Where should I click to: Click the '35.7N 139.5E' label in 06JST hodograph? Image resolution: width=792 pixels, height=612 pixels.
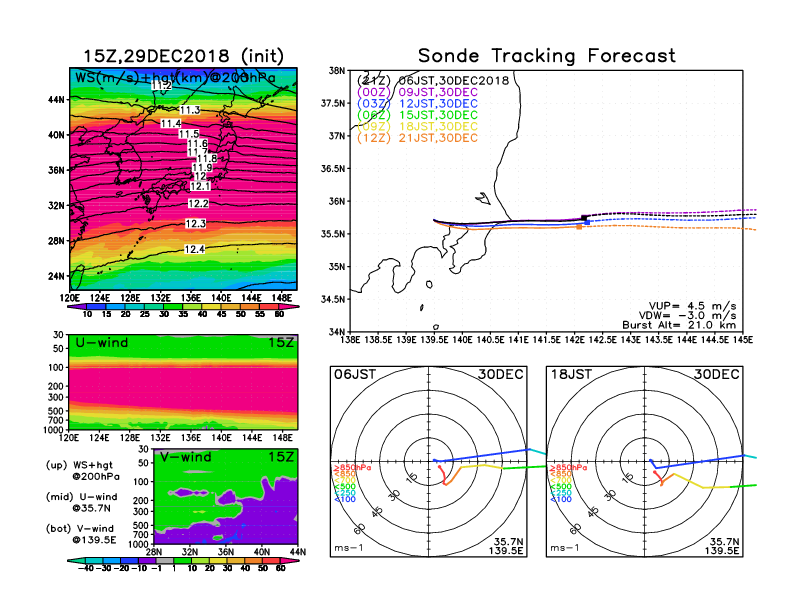tap(506, 546)
